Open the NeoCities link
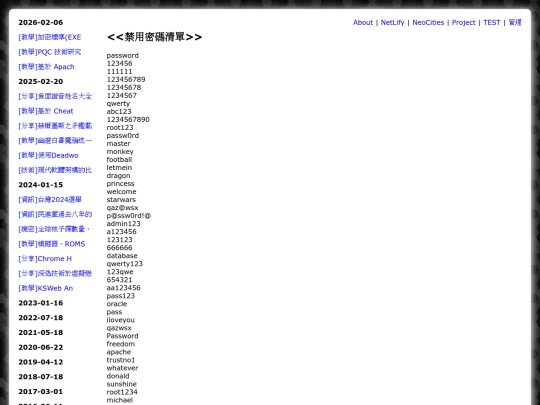 (x=428, y=22)
